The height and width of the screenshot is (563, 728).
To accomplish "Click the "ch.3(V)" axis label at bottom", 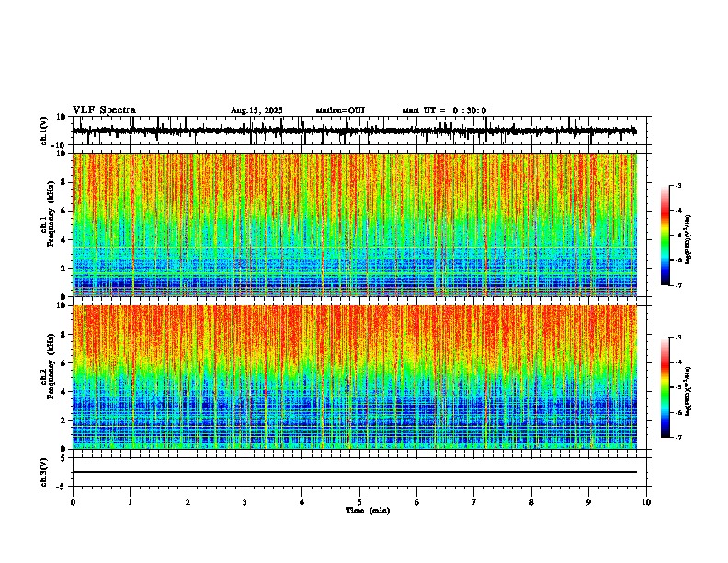I will pyautogui.click(x=44, y=473).
